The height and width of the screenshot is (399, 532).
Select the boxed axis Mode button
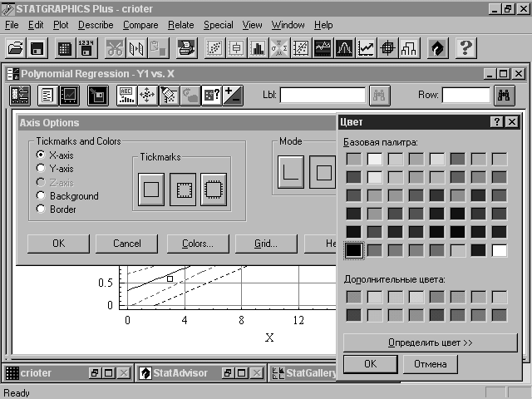[x=323, y=172]
